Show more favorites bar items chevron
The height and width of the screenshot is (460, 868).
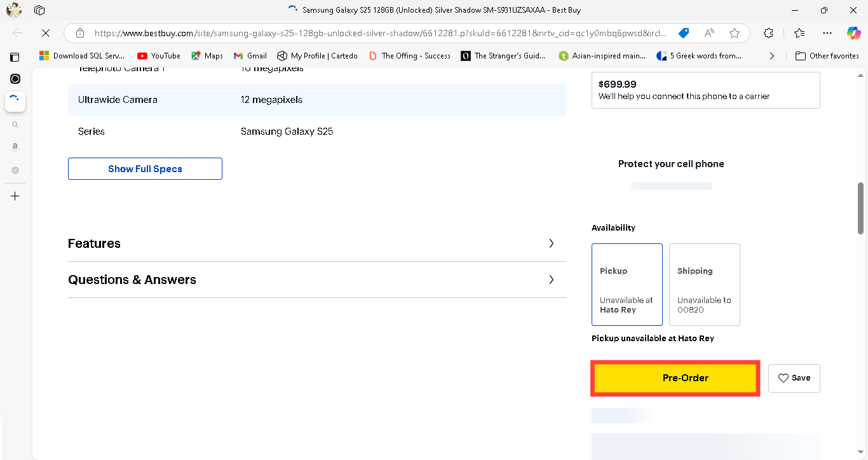point(771,56)
